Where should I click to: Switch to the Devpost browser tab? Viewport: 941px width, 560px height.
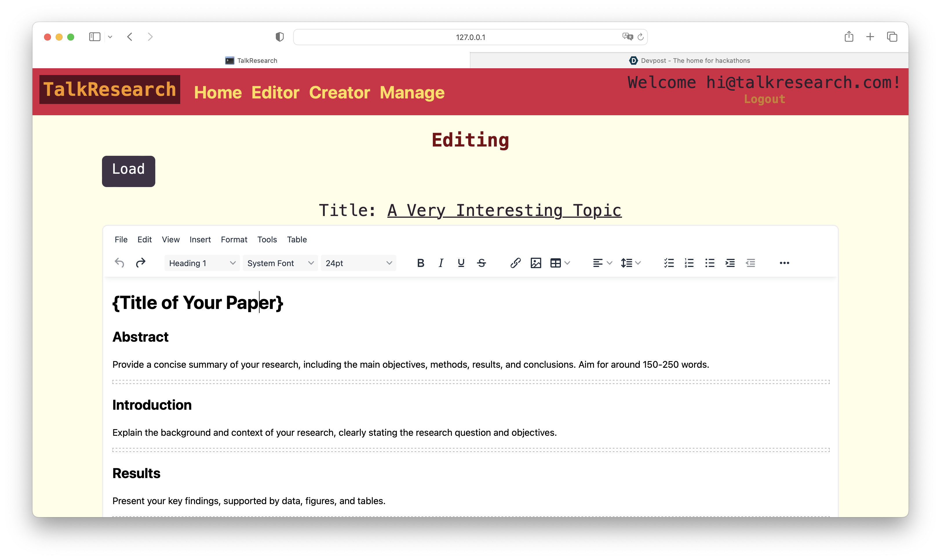(689, 61)
